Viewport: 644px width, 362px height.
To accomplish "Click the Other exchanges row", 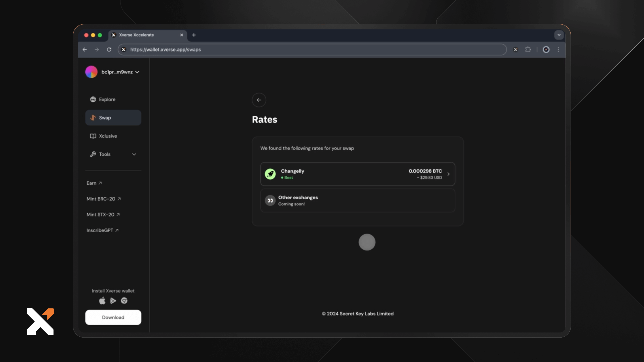I will click(358, 200).
